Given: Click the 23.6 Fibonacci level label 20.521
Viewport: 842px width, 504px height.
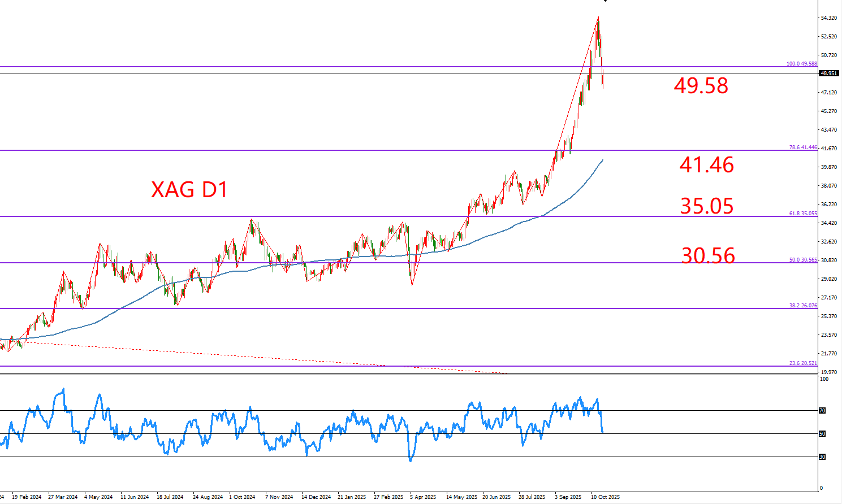Looking at the screenshot, I should [x=802, y=363].
